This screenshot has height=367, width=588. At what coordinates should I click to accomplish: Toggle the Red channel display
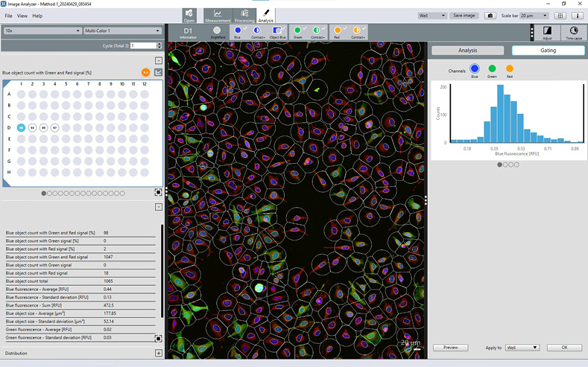[338, 31]
